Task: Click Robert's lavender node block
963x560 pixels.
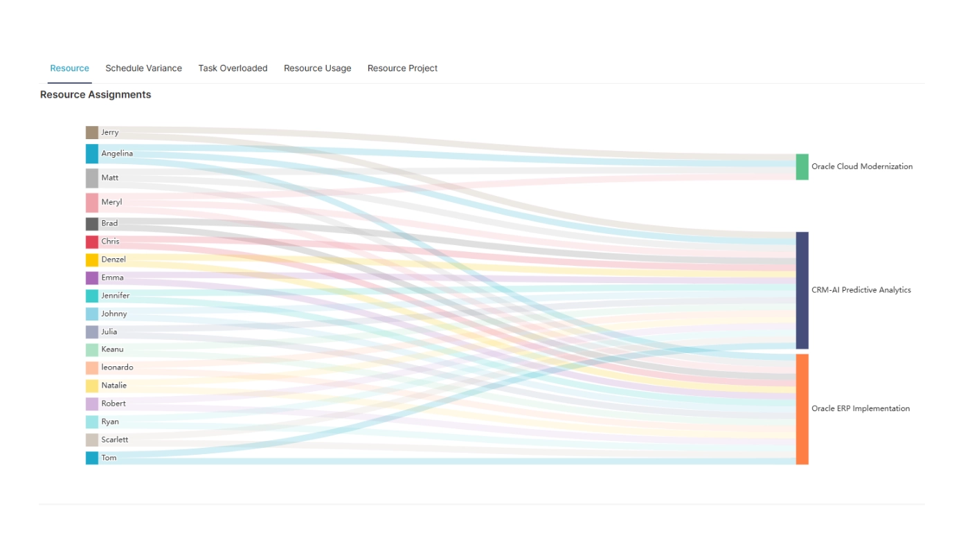Action: tap(92, 404)
